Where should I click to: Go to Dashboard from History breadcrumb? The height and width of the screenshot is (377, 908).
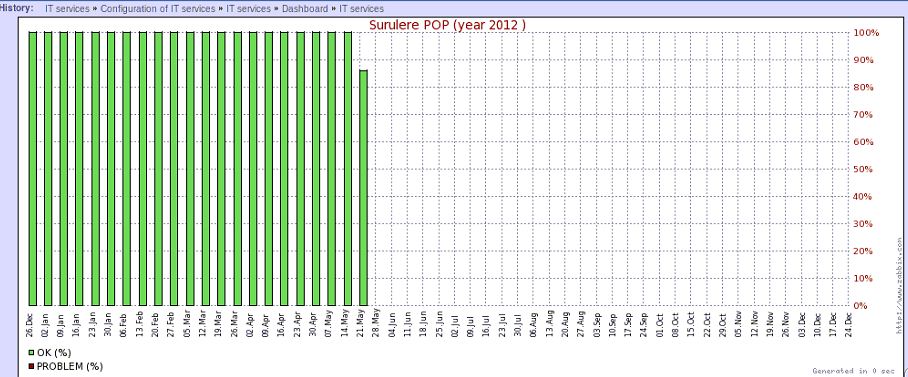tap(305, 9)
